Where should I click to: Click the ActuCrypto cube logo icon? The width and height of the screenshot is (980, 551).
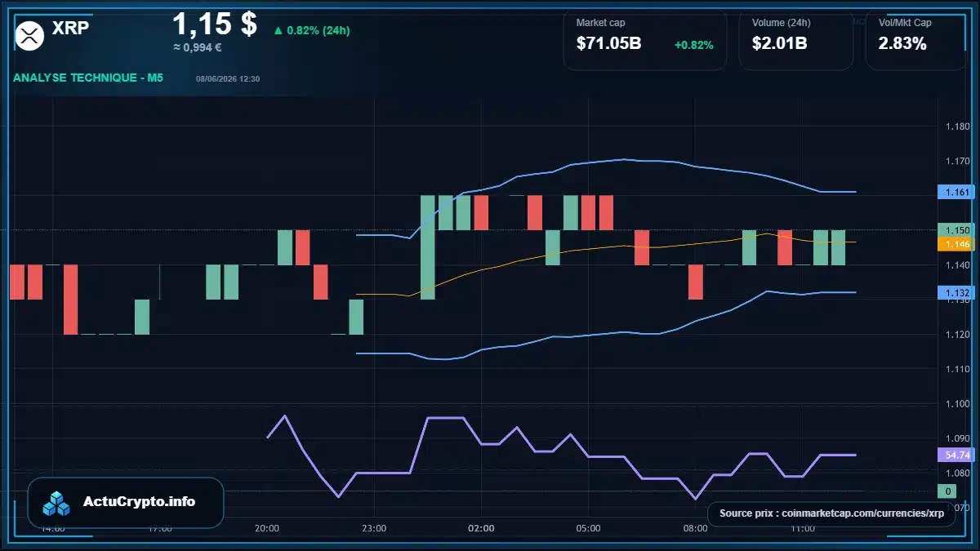point(57,504)
